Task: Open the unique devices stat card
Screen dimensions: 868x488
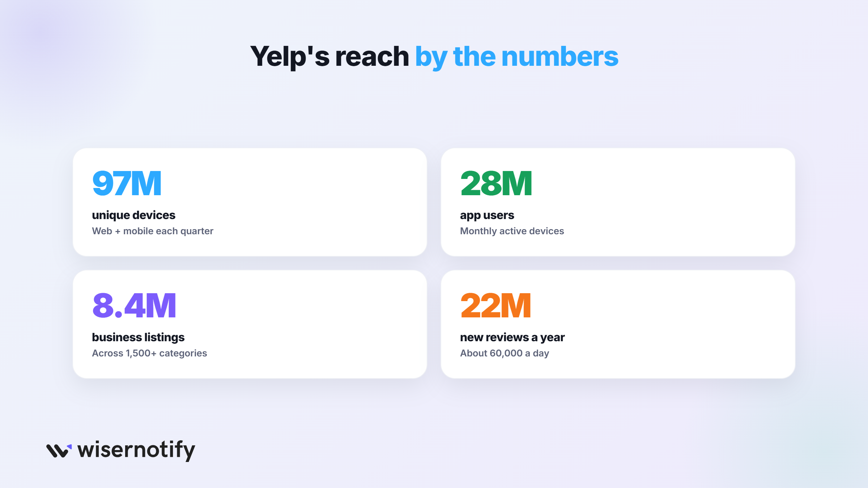Action: 250,202
